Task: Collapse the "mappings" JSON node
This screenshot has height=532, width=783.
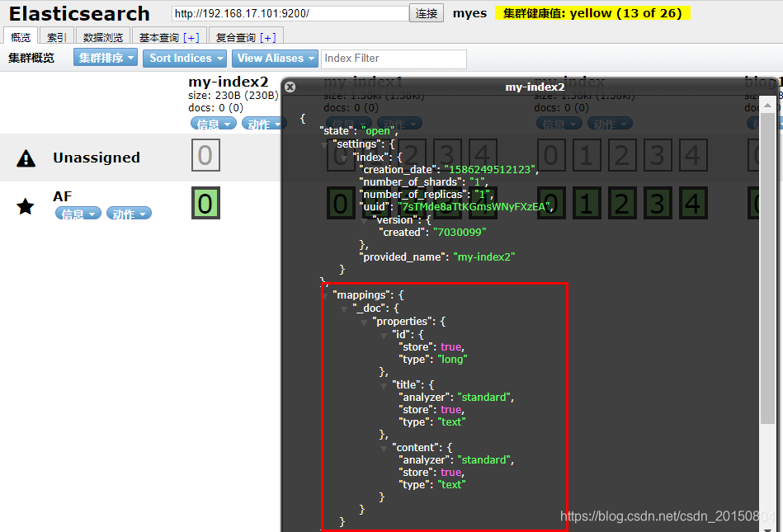Action: (324, 296)
